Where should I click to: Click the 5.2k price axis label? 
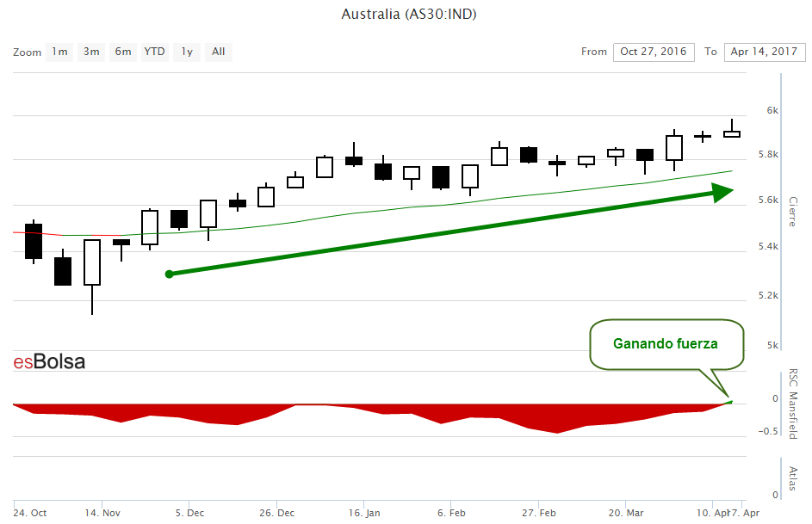click(x=768, y=295)
